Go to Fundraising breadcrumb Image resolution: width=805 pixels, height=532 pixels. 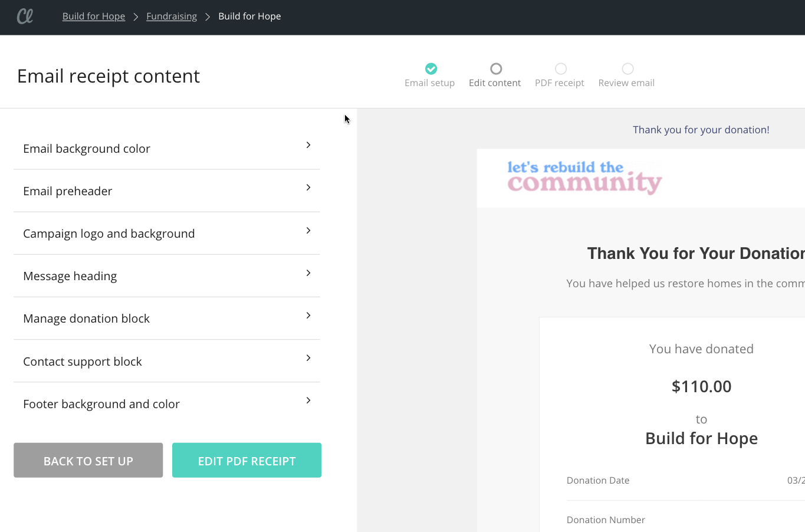coord(172,17)
